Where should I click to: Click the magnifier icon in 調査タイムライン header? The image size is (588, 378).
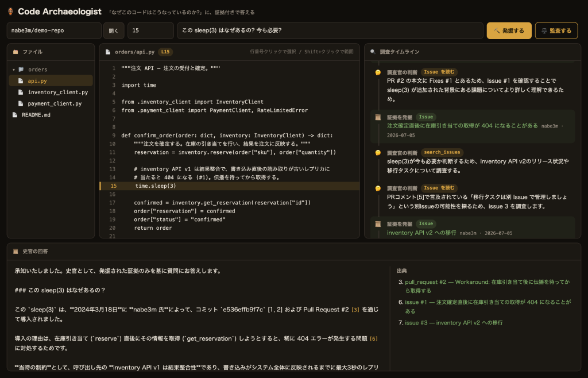pyautogui.click(x=373, y=52)
